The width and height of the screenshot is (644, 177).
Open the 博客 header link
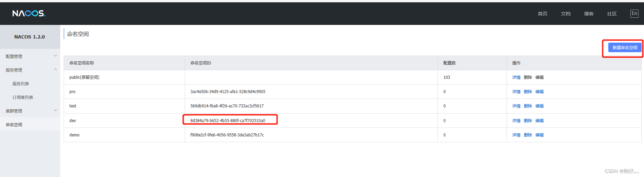[x=589, y=14]
